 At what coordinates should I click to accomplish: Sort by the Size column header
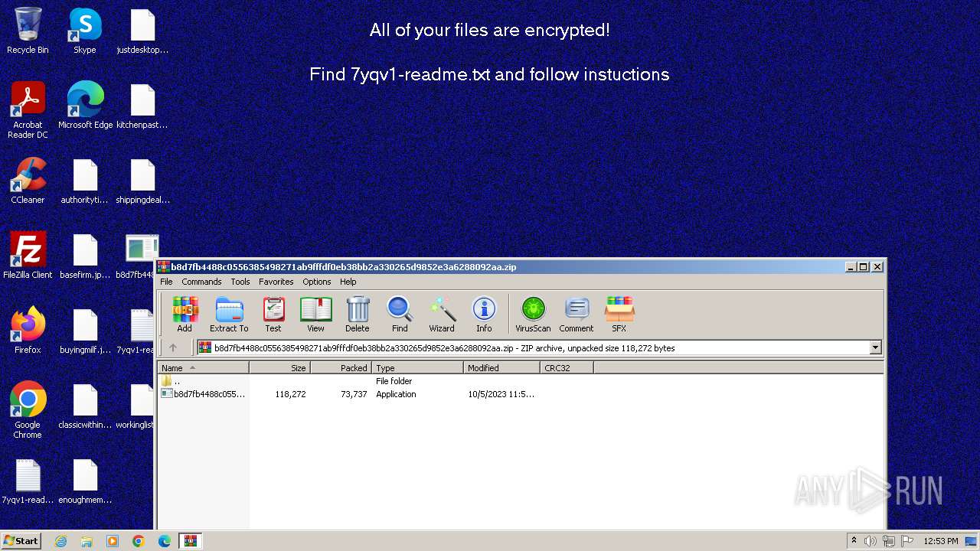pyautogui.click(x=280, y=368)
